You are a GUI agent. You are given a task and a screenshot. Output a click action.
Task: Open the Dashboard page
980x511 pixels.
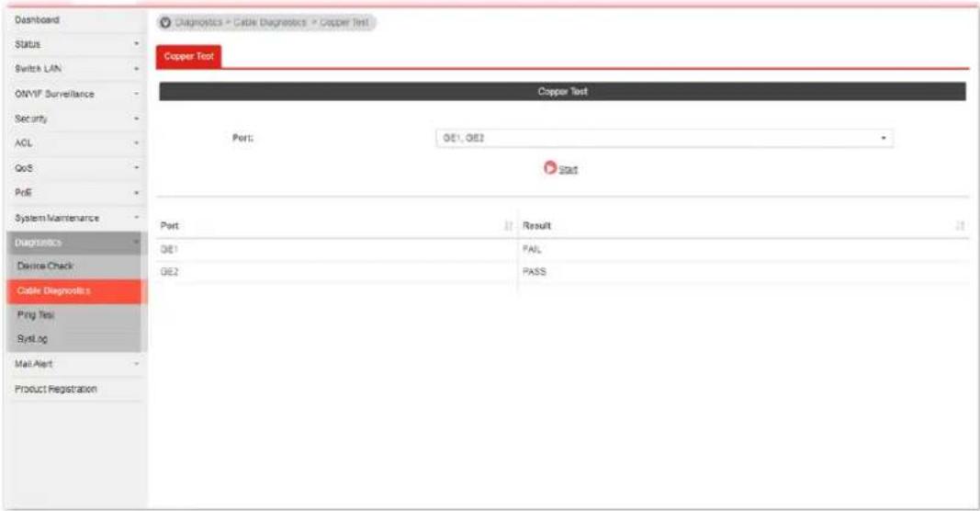[75, 20]
